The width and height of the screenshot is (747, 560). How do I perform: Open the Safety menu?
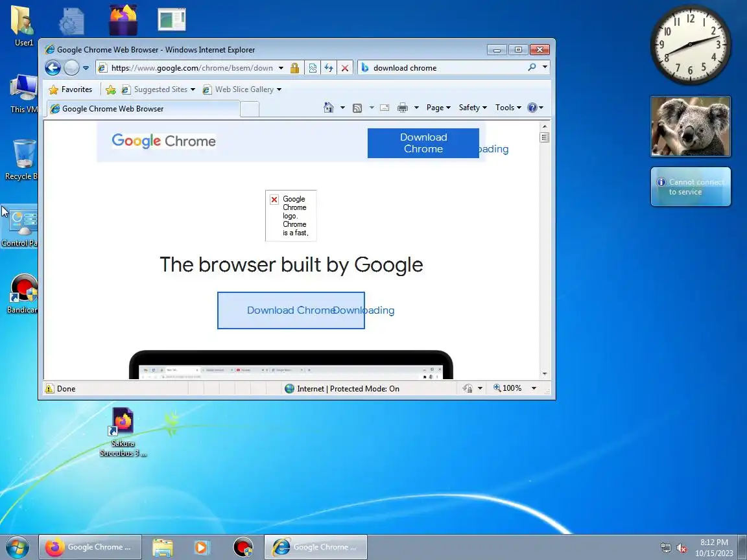click(x=473, y=108)
